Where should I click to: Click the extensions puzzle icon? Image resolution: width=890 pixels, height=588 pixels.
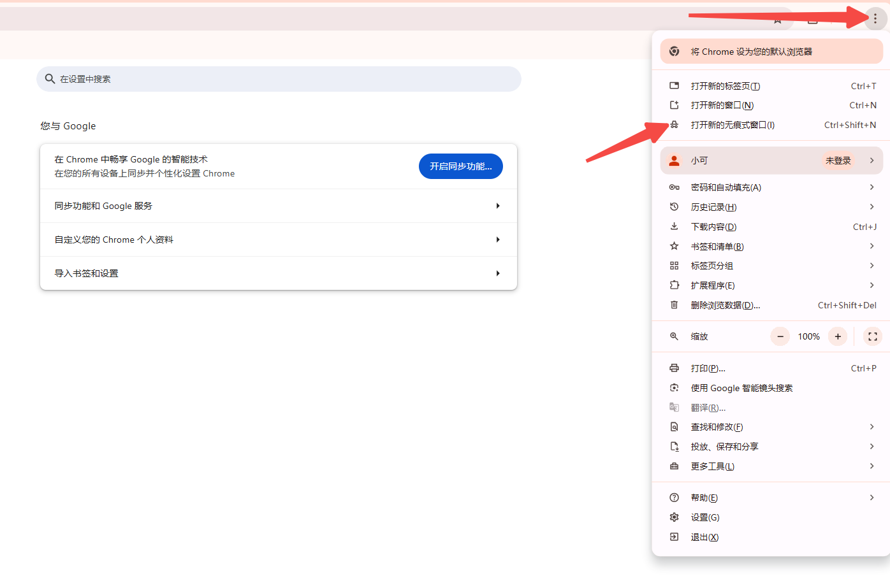point(674,285)
